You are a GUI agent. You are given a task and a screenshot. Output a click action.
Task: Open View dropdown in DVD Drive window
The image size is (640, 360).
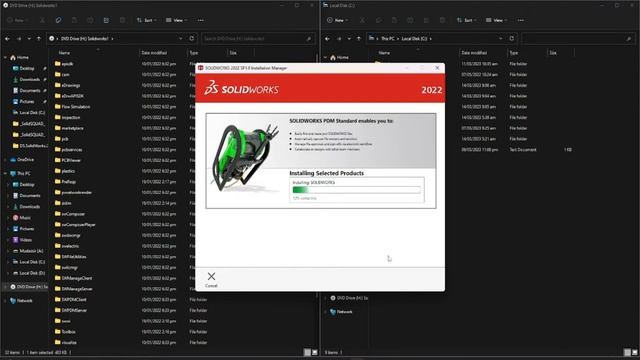[176, 20]
